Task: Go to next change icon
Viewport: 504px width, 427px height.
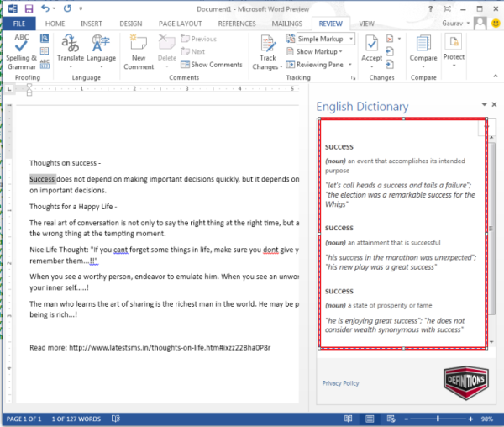Action: tap(390, 65)
